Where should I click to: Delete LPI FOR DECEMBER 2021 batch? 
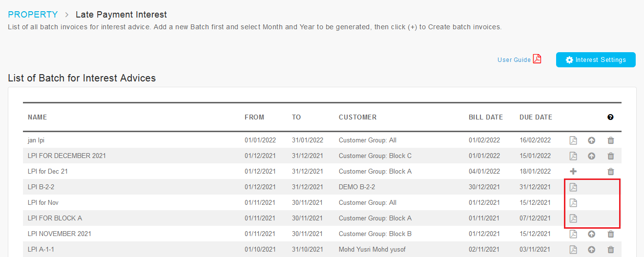click(610, 156)
